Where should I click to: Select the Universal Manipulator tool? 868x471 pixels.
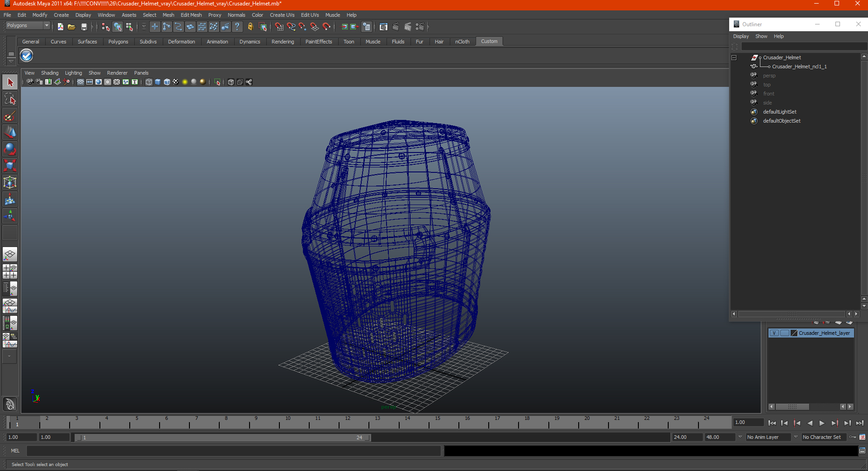click(10, 182)
